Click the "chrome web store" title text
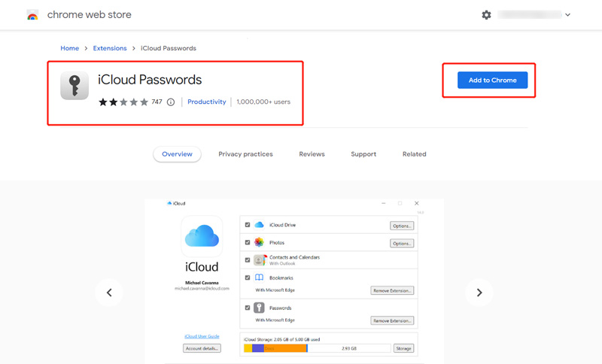This screenshot has width=602, height=364. (x=89, y=15)
